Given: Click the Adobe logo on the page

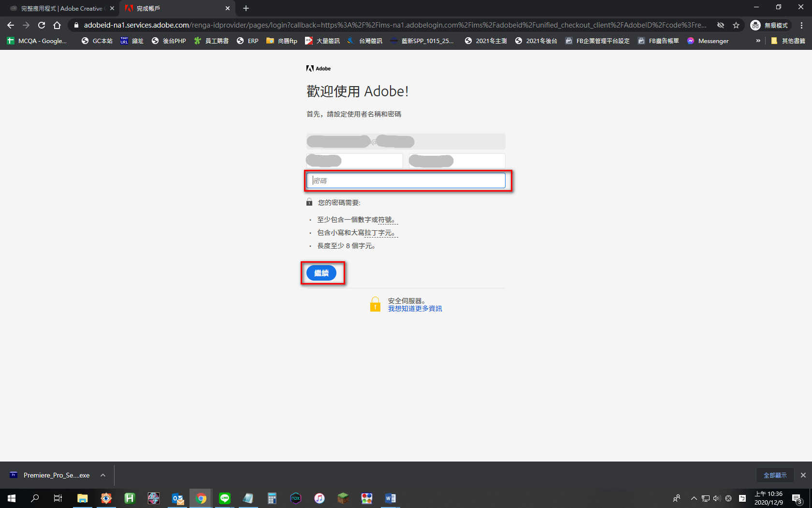Looking at the screenshot, I should click(x=319, y=69).
